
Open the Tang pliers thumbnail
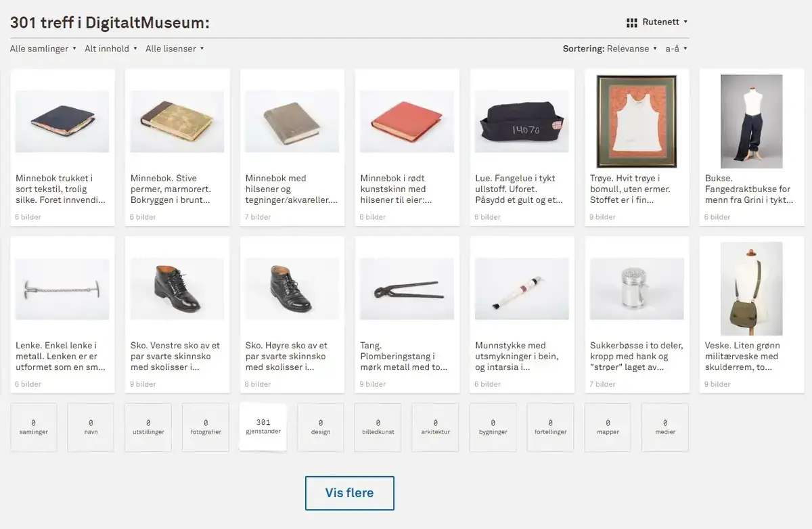(407, 289)
